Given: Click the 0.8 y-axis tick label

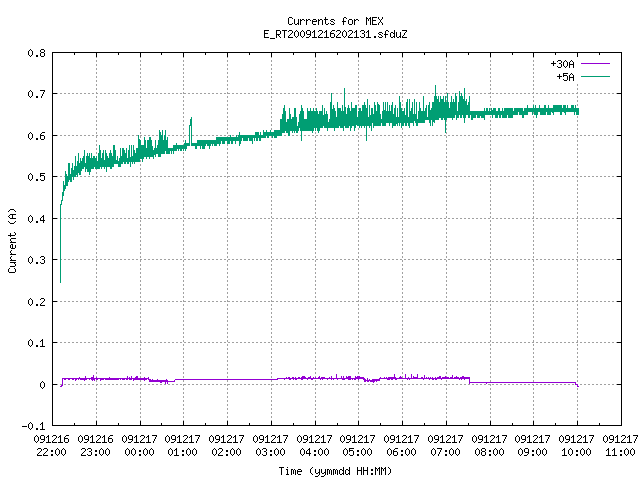Looking at the screenshot, I should coord(36,53).
